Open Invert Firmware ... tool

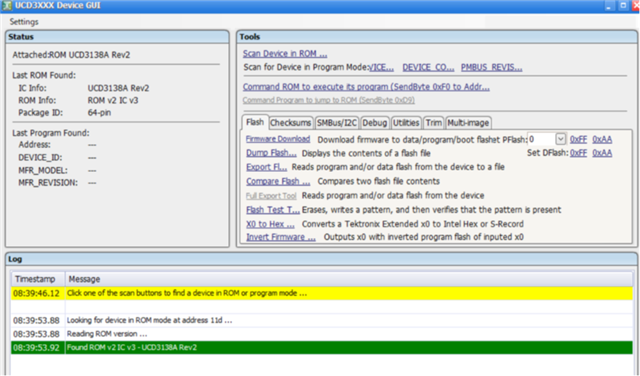280,237
